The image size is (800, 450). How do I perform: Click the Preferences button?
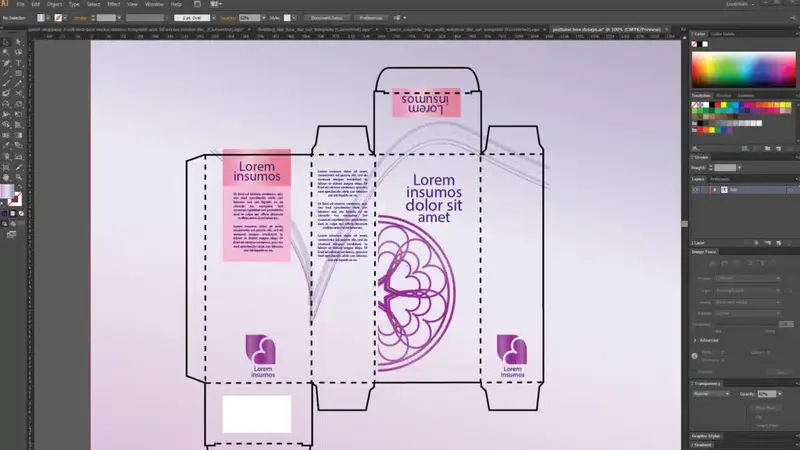tap(371, 18)
